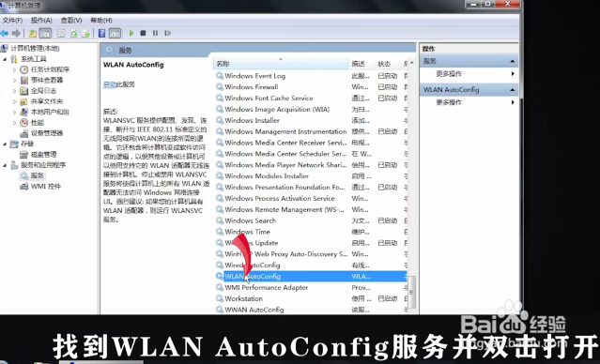Select 设备管理器 in the tree
This screenshot has width=600, height=364.
click(x=47, y=133)
